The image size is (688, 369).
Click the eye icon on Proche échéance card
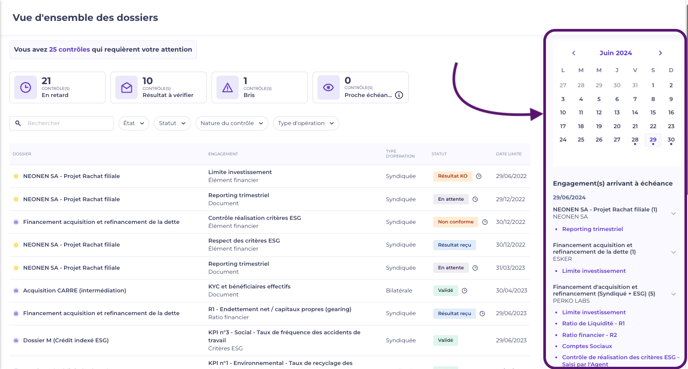click(x=328, y=87)
